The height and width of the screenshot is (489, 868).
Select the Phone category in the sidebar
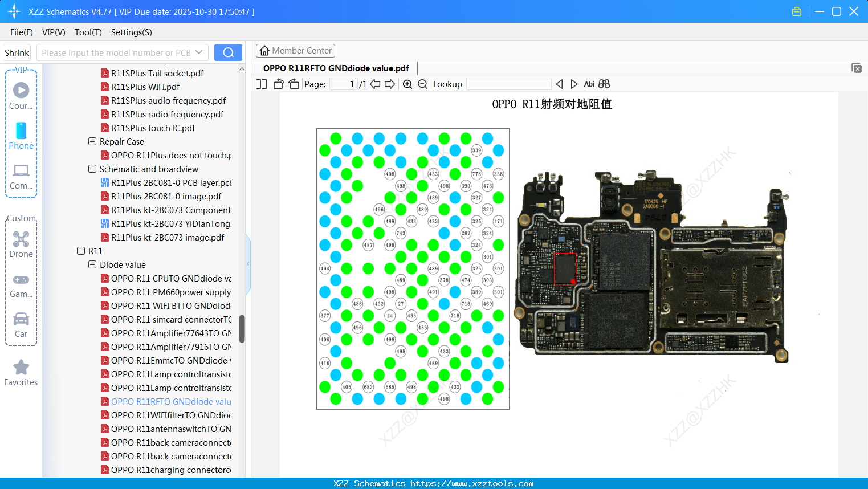tap(21, 136)
